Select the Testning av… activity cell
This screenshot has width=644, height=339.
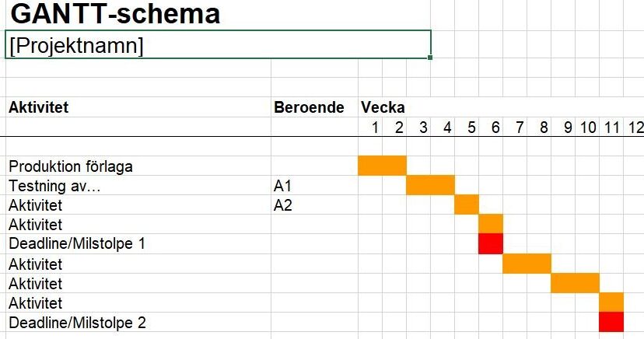[138, 186]
